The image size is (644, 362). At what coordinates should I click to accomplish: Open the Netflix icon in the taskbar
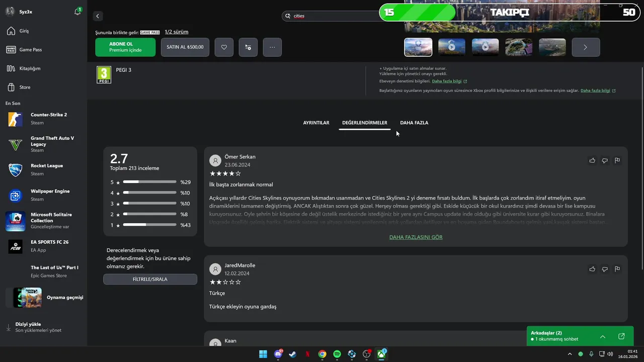pyautogui.click(x=308, y=354)
